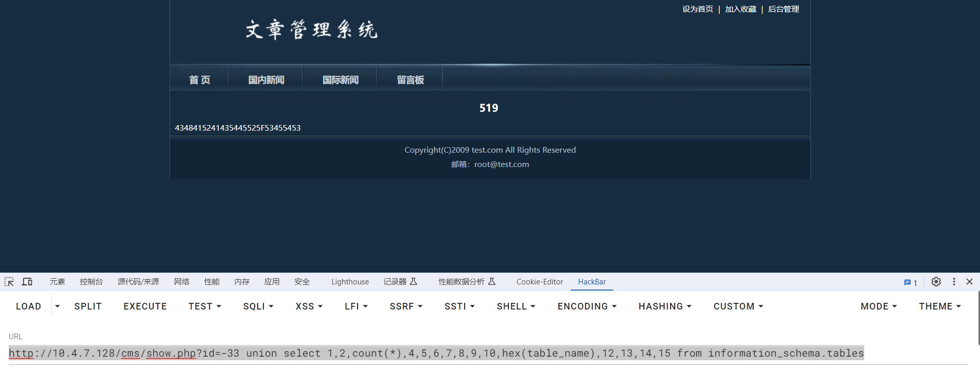Click the 519 article title
Viewport: 980px width, 371px height.
coord(489,108)
